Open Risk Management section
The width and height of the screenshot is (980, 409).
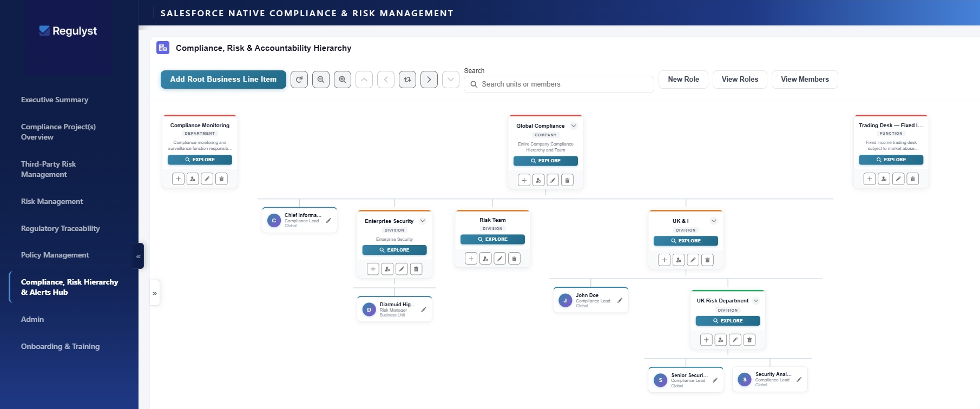coord(52,201)
